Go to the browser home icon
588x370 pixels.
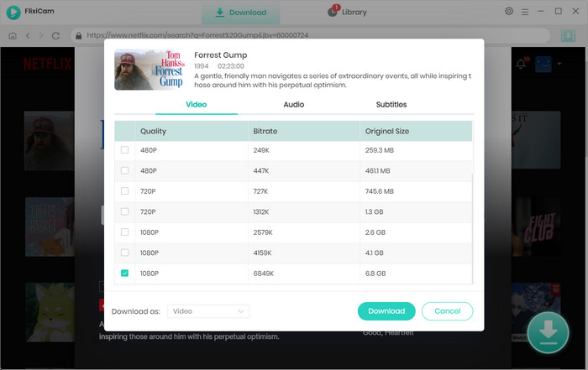pyautogui.click(x=13, y=35)
